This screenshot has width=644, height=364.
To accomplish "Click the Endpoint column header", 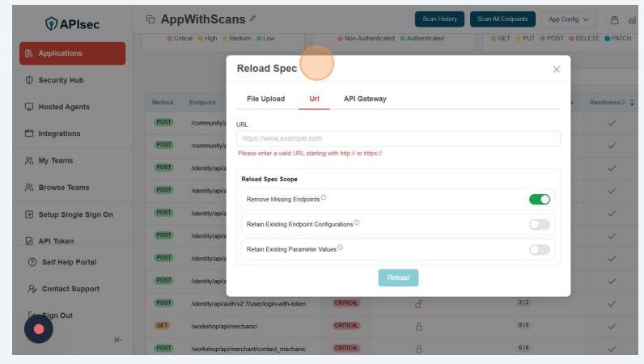I will coord(202,102).
